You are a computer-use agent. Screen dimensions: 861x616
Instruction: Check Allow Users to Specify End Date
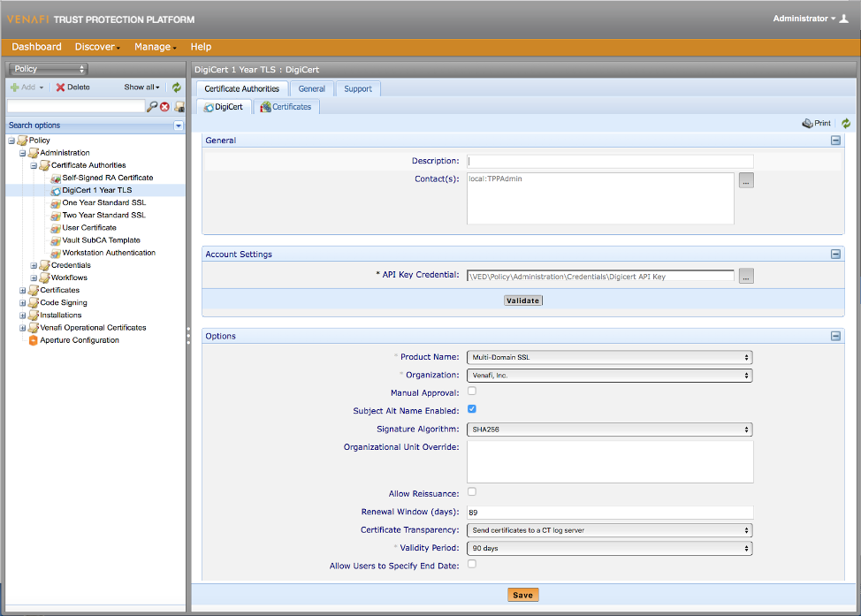[472, 564]
